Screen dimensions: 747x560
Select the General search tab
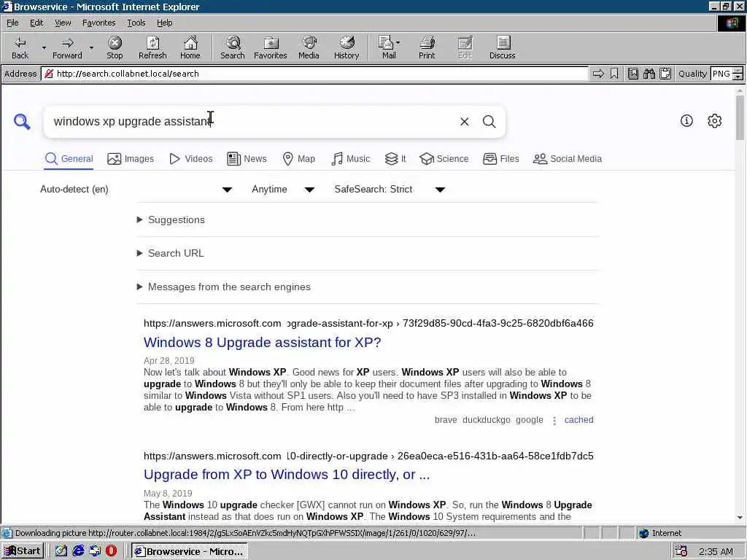tap(69, 159)
